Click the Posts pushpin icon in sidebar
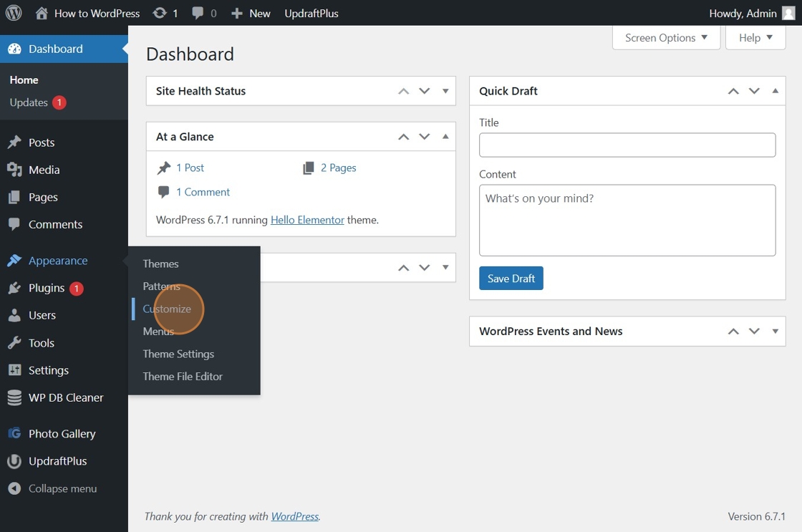The height and width of the screenshot is (532, 802). tap(15, 142)
